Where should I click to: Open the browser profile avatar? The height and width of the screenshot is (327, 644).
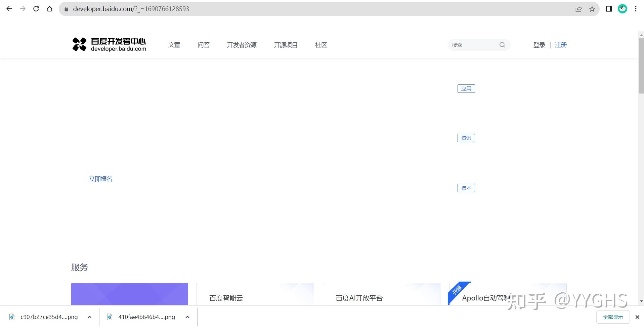[x=622, y=9]
